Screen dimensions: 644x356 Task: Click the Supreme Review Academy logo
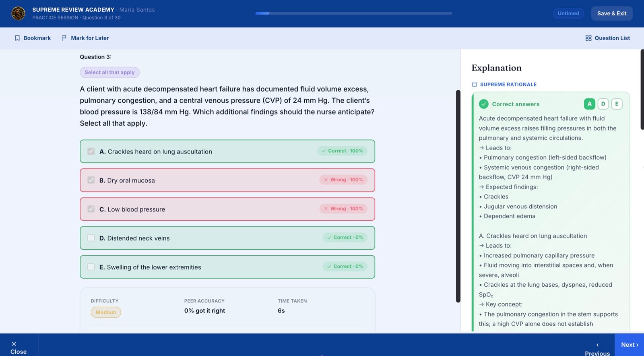coord(19,13)
